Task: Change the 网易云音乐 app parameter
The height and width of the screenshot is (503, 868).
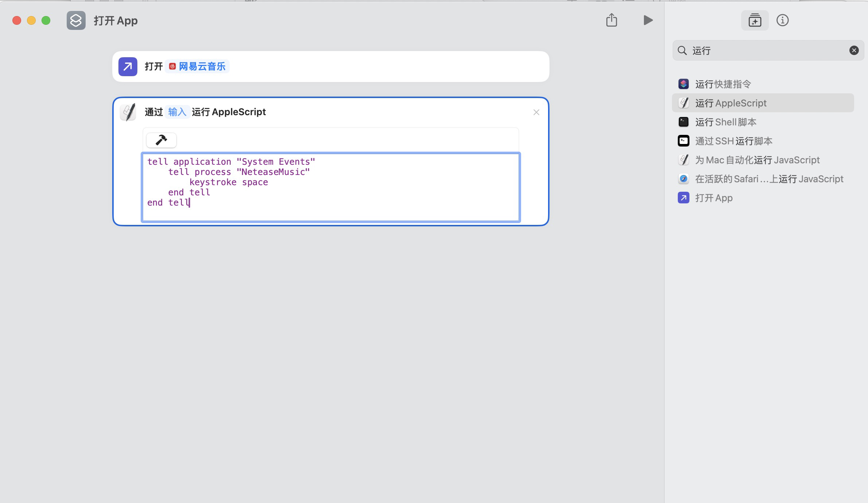Action: pyautogui.click(x=198, y=67)
